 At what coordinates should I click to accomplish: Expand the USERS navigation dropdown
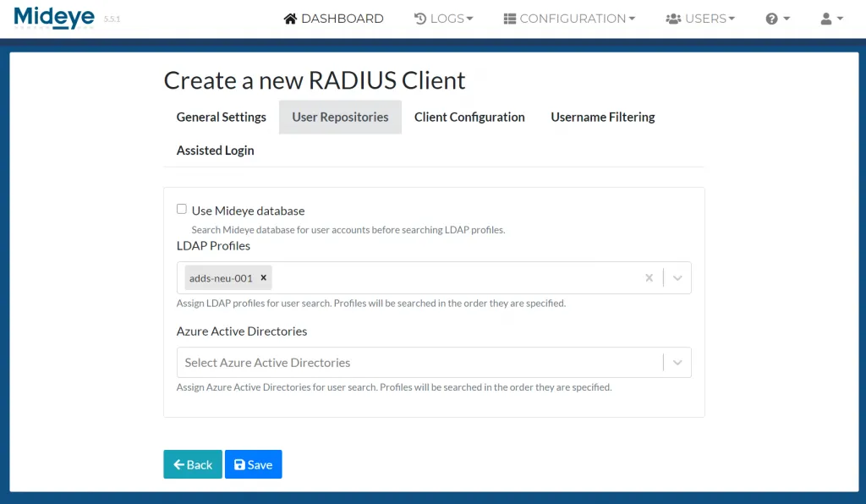click(700, 18)
